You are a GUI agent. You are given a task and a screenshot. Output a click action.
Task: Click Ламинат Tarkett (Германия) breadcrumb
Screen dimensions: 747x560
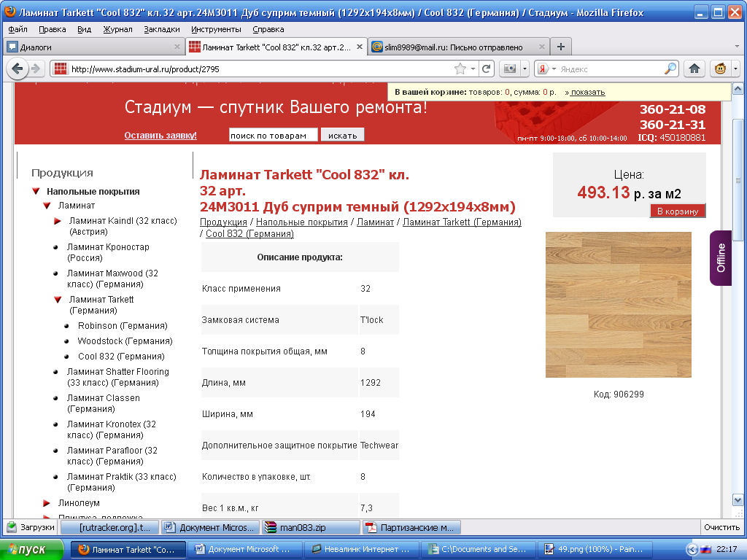[462, 222]
